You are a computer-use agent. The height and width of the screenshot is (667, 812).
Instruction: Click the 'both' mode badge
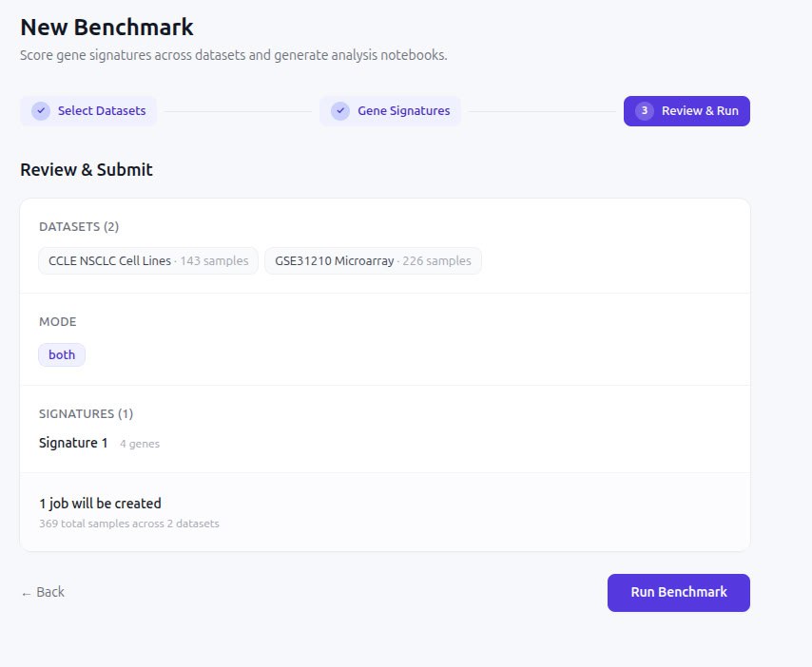coord(62,355)
